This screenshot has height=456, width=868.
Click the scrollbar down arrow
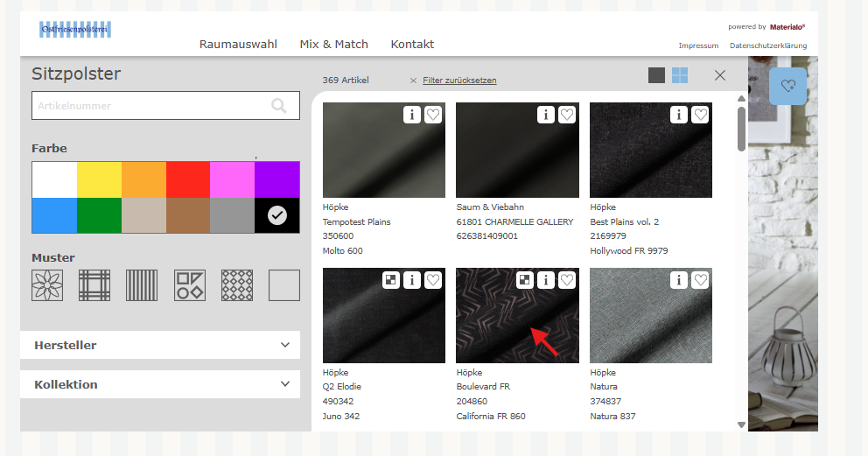(x=741, y=425)
